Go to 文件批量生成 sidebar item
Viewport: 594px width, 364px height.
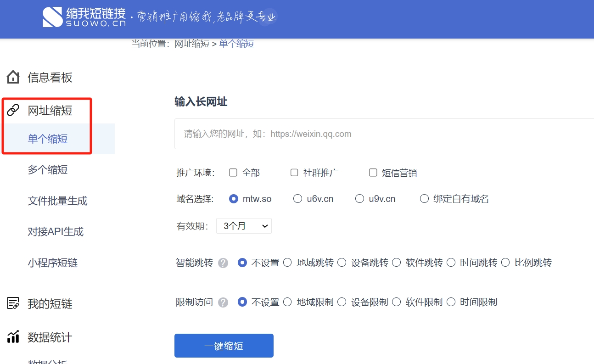pyautogui.click(x=57, y=201)
